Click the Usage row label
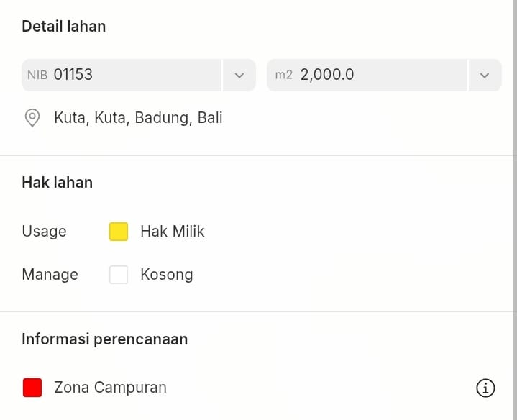This screenshot has width=517, height=420. pos(44,232)
